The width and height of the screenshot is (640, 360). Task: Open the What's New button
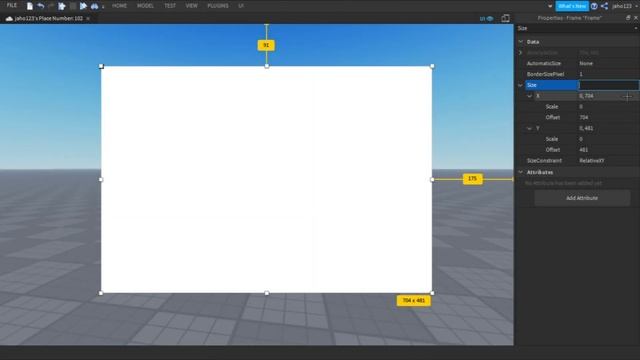pos(572,6)
